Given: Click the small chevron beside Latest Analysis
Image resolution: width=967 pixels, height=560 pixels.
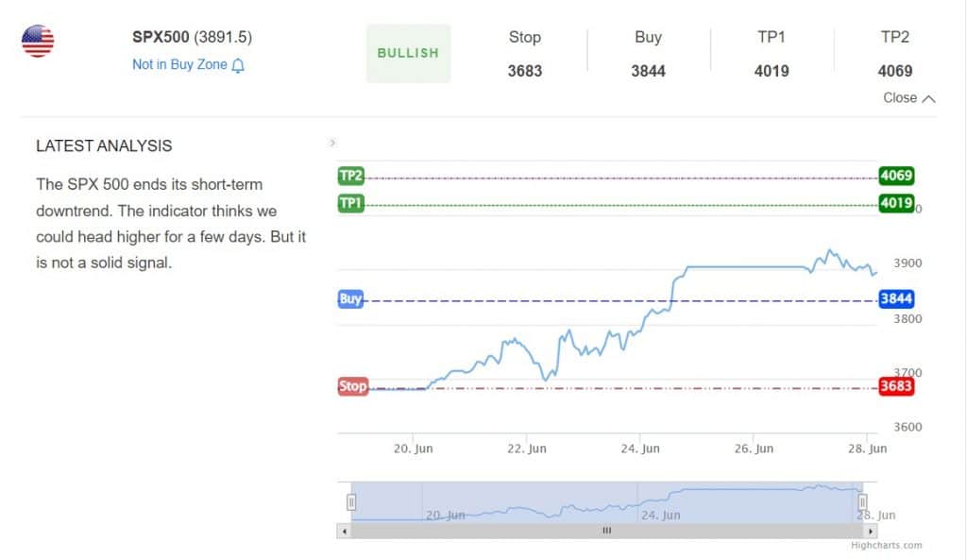Looking at the screenshot, I should click(x=332, y=144).
